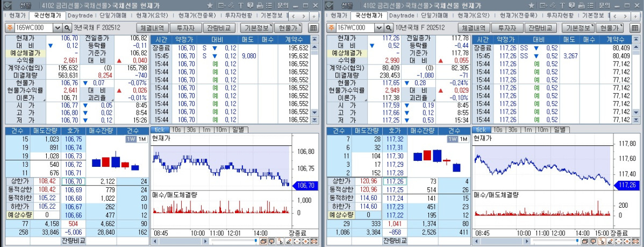Click the add-tab plus button in left window

click(314, 16)
